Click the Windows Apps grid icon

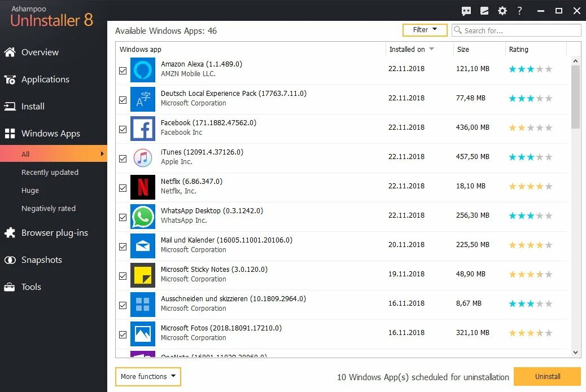10,133
